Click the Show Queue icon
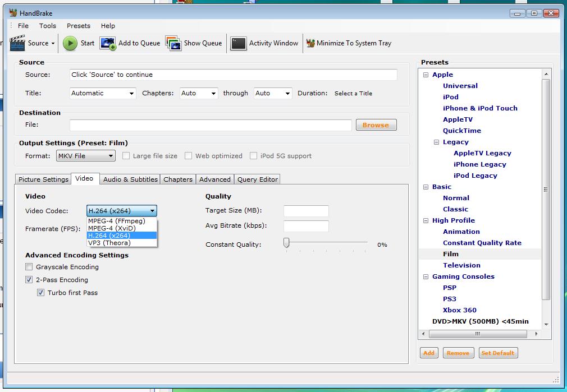This screenshot has height=392, width=567. pos(173,43)
